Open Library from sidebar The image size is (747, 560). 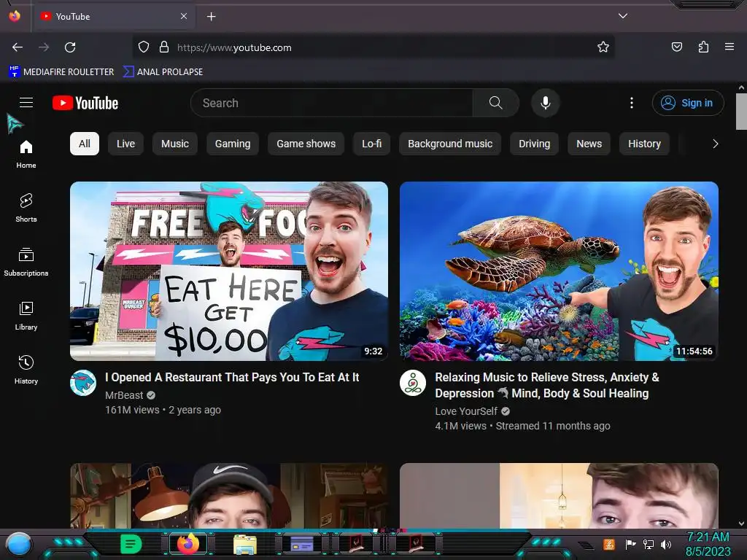(x=26, y=316)
